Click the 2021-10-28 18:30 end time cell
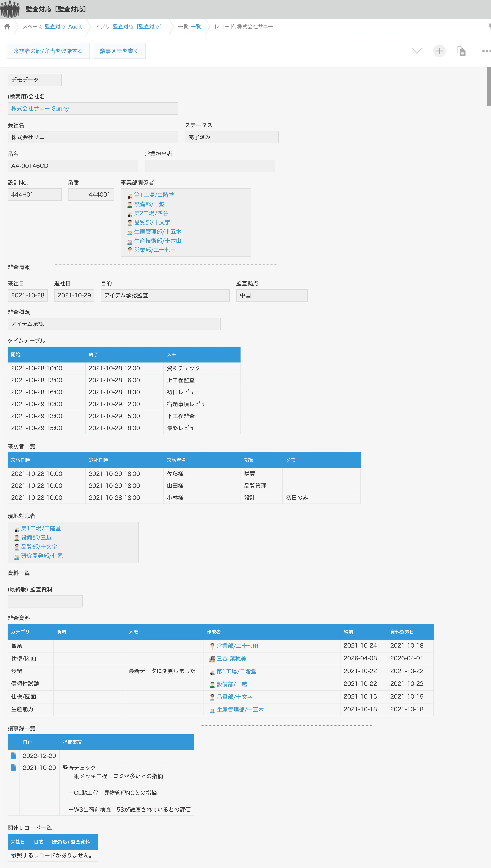This screenshot has height=868, width=491. pos(124,392)
